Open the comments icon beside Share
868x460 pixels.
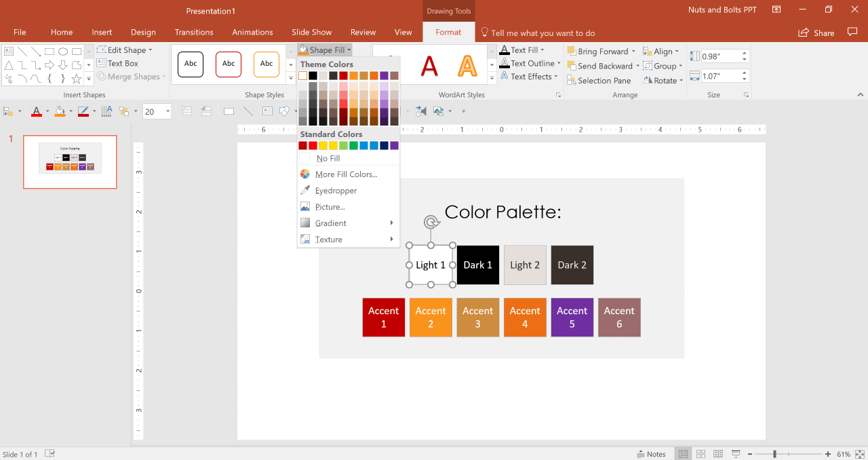[852, 32]
